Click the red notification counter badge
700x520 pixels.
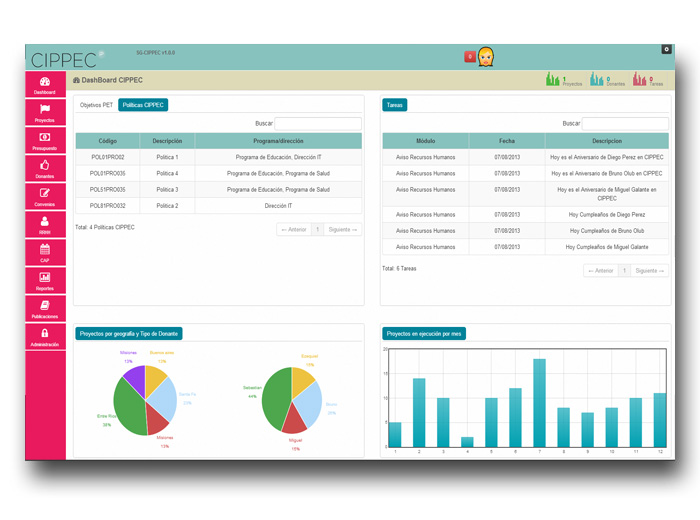[x=470, y=57]
